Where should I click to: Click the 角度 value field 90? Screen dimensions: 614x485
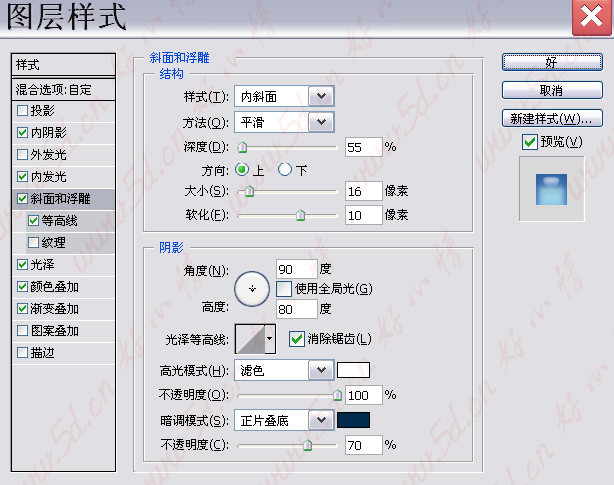(296, 269)
